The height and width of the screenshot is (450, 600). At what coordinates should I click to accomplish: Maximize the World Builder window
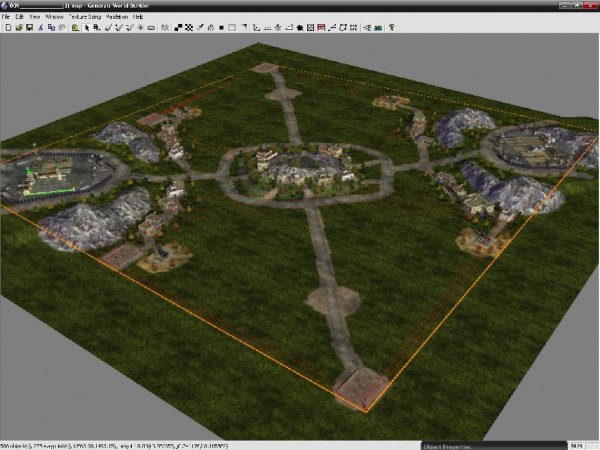pyautogui.click(x=579, y=5)
